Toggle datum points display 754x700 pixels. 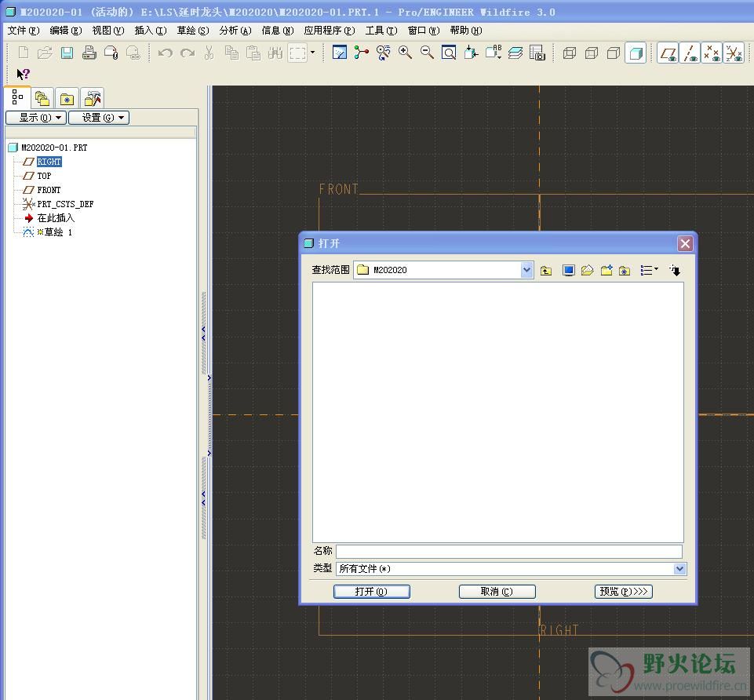pos(712,53)
